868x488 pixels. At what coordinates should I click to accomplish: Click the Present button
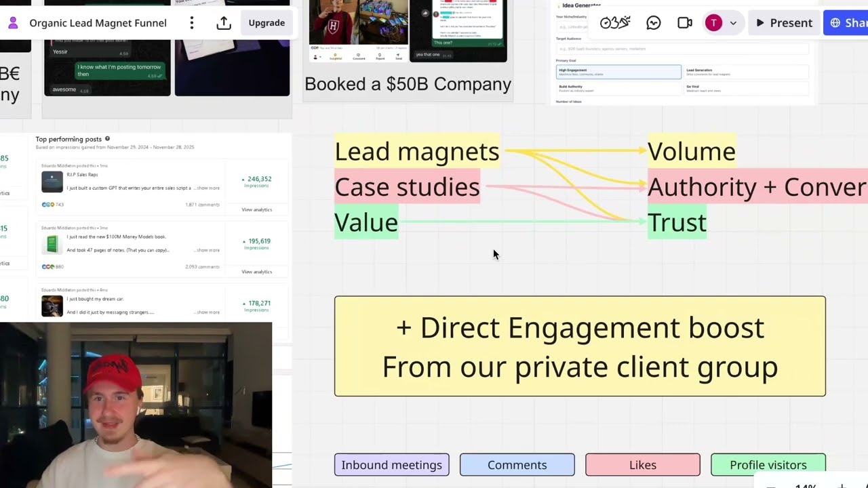point(784,23)
